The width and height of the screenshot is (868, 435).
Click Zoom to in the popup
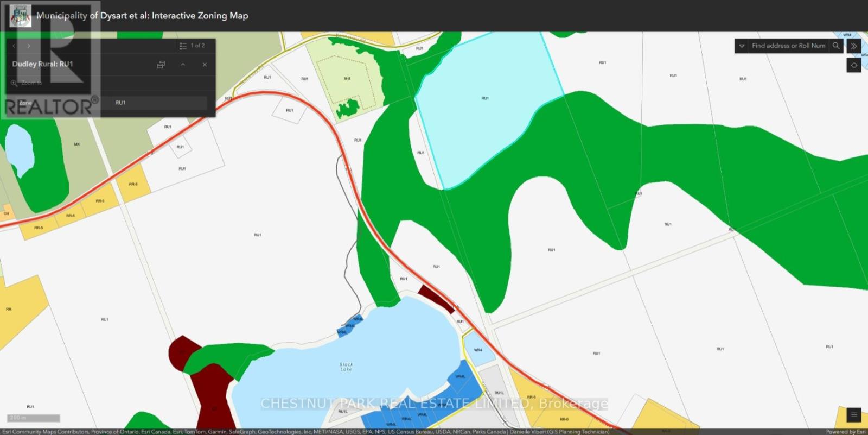pyautogui.click(x=27, y=83)
